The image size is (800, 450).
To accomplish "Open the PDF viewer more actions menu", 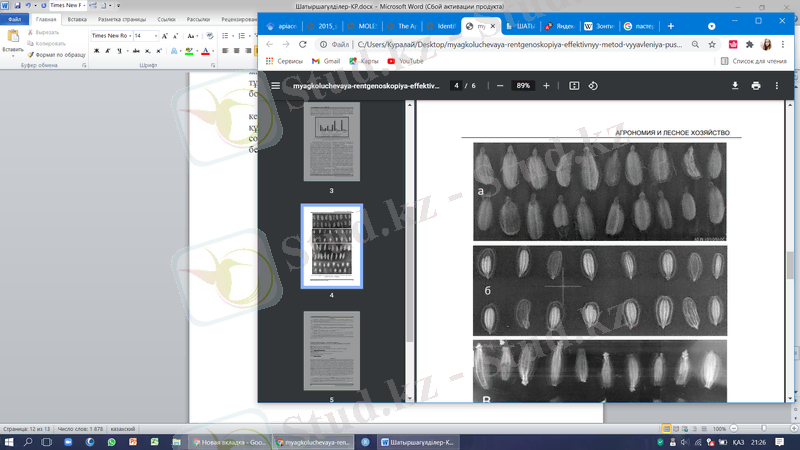I will point(777,86).
